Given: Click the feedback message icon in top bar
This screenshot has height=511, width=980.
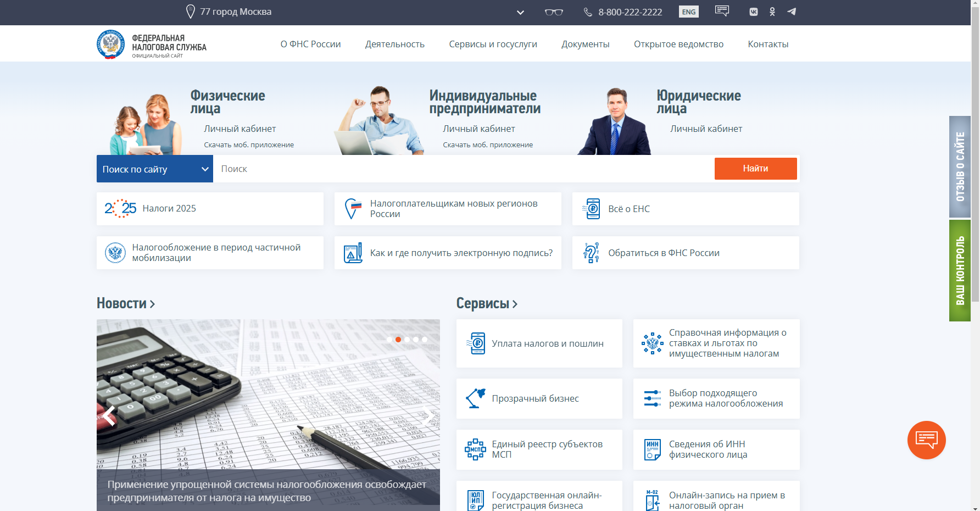Looking at the screenshot, I should (x=722, y=11).
